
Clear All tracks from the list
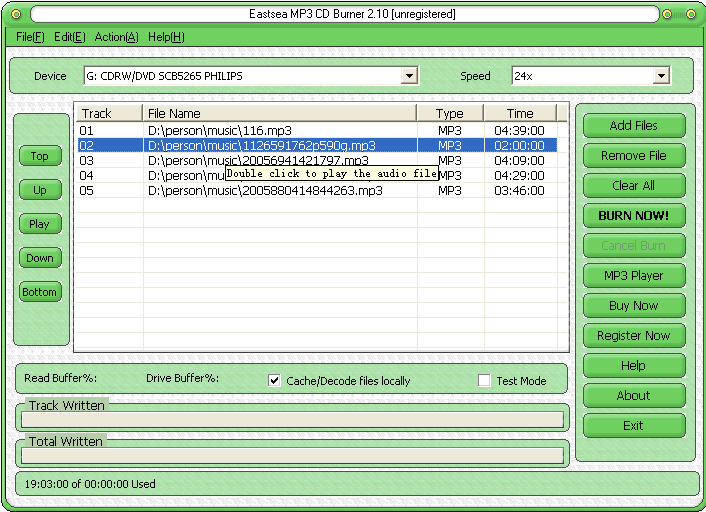tap(633, 185)
